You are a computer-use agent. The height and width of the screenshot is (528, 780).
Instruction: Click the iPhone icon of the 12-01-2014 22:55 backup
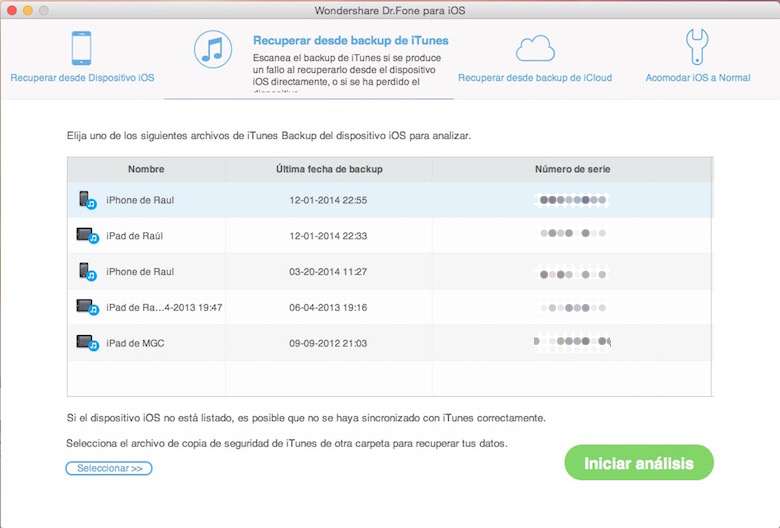coord(88,200)
